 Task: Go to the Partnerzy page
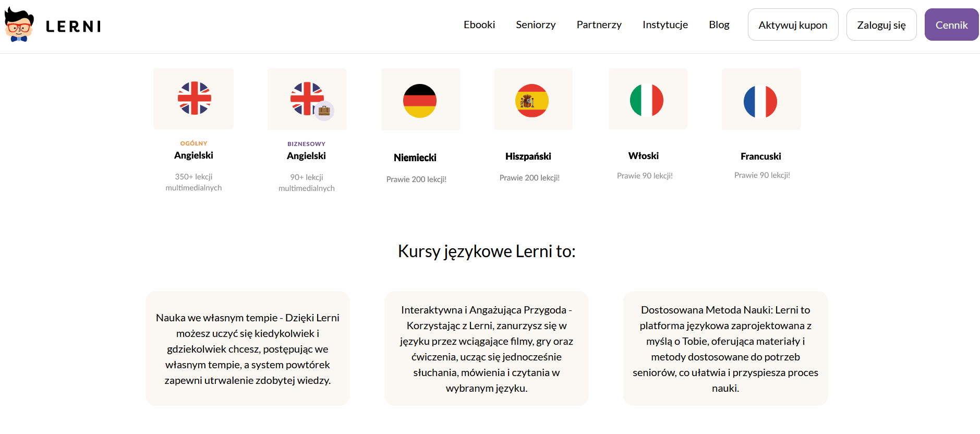[x=599, y=25]
